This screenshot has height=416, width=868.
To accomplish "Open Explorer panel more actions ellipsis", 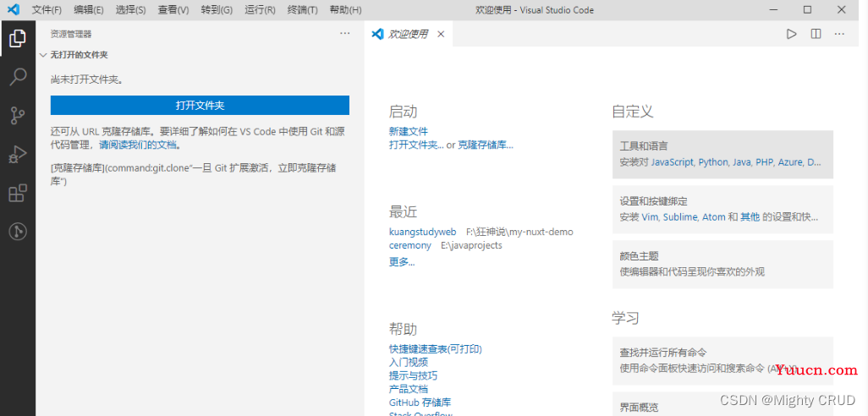I will [x=345, y=33].
